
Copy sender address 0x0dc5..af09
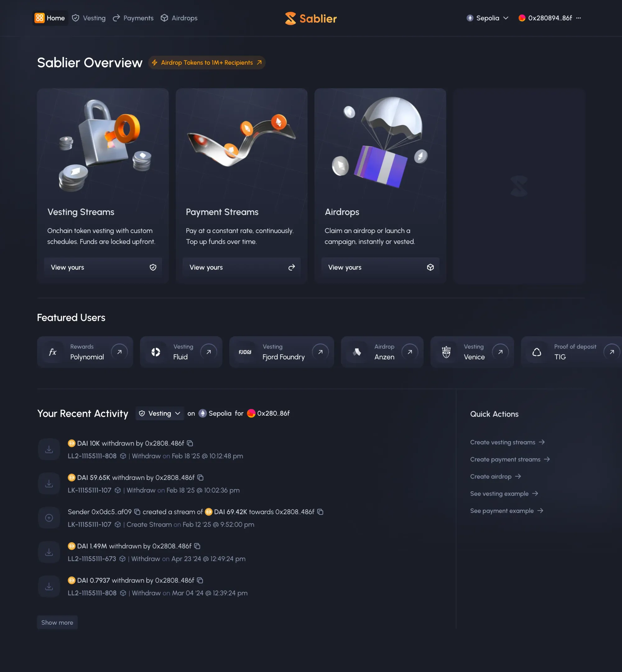pos(137,512)
